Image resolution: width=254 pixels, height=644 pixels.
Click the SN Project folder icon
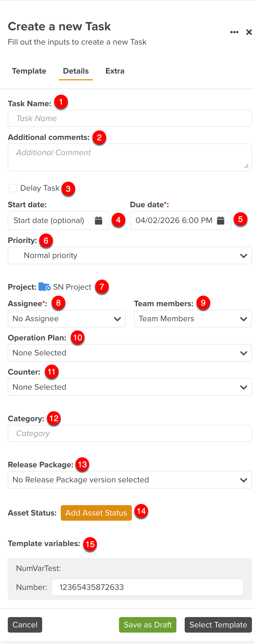click(44, 287)
